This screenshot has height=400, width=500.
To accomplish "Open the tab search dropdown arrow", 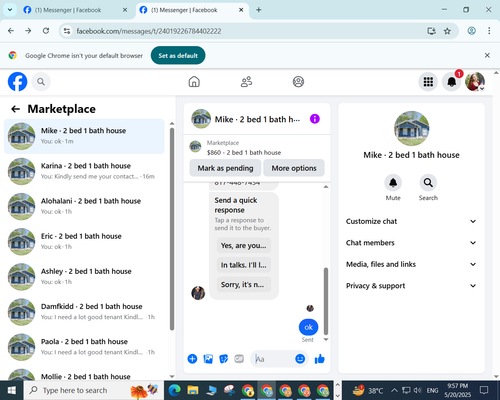I will coord(10,10).
